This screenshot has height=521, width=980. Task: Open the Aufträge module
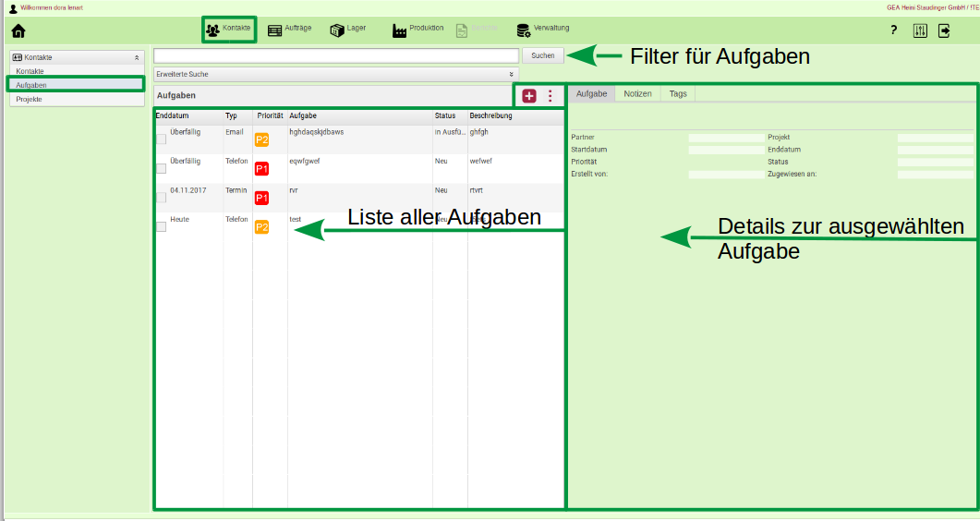(289, 30)
